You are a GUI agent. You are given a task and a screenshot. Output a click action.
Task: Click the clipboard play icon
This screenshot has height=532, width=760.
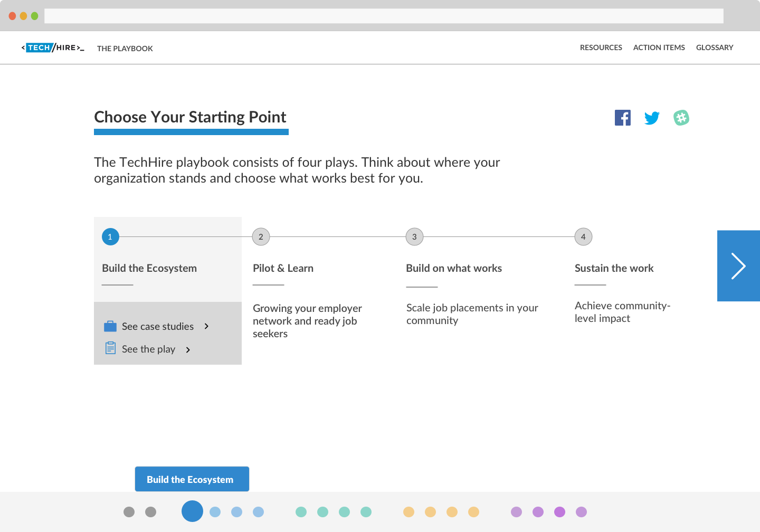[110, 348]
